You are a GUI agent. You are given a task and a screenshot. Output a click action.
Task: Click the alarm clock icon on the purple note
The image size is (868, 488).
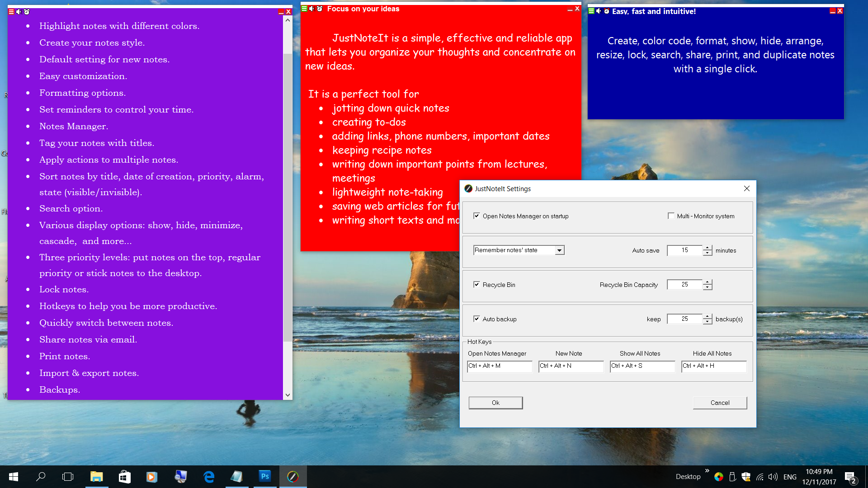pos(27,12)
